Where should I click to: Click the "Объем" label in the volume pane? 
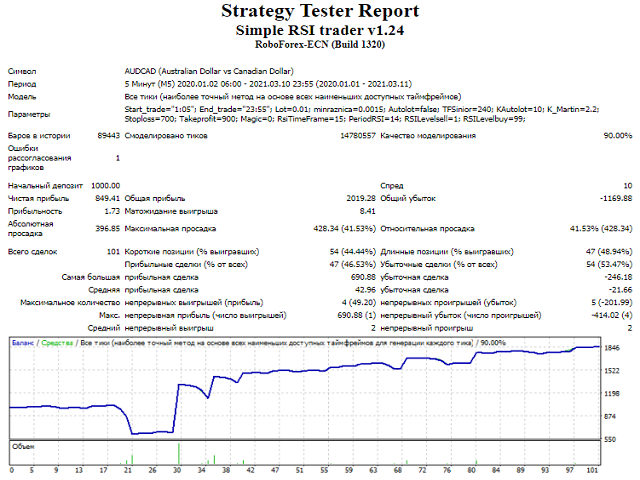coord(23,447)
